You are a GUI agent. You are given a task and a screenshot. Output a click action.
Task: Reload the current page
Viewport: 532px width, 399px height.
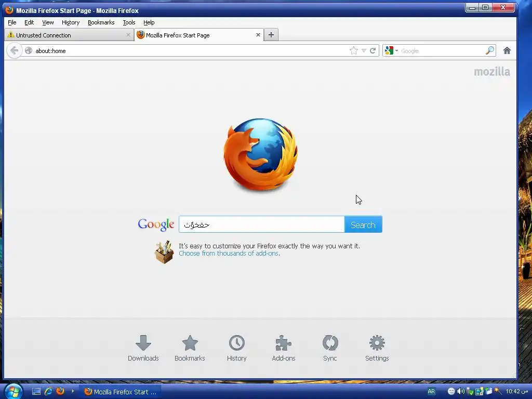pyautogui.click(x=373, y=50)
